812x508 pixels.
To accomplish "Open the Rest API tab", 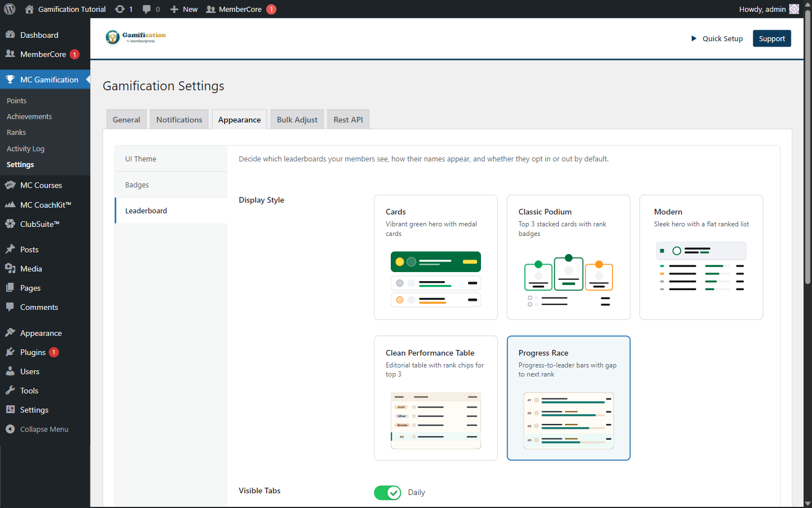I will tap(348, 119).
